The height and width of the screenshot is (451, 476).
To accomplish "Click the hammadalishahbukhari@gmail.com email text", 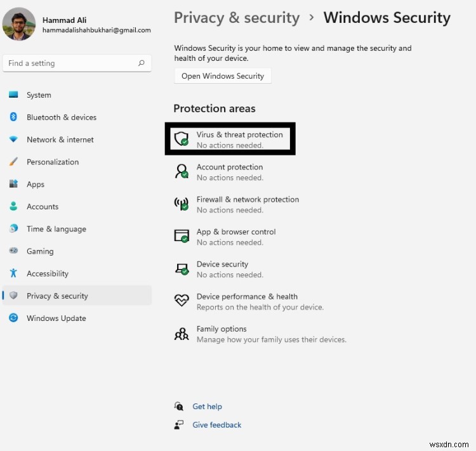I will (96, 30).
